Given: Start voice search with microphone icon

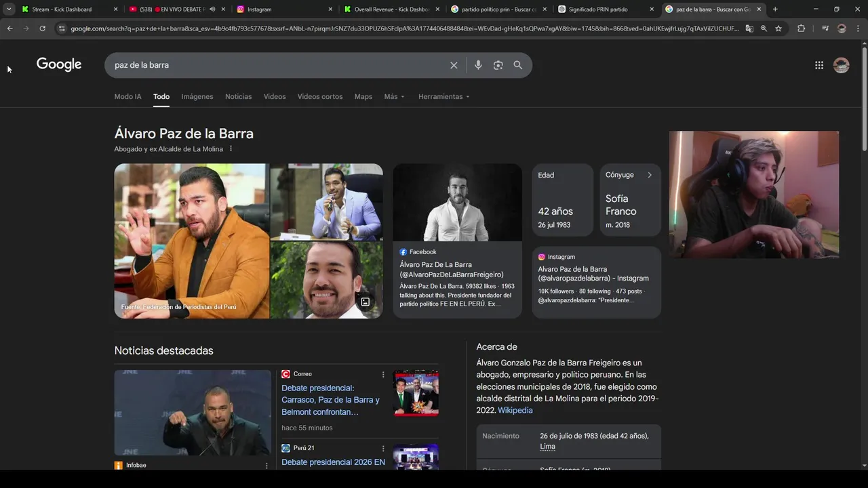Looking at the screenshot, I should pos(478,65).
